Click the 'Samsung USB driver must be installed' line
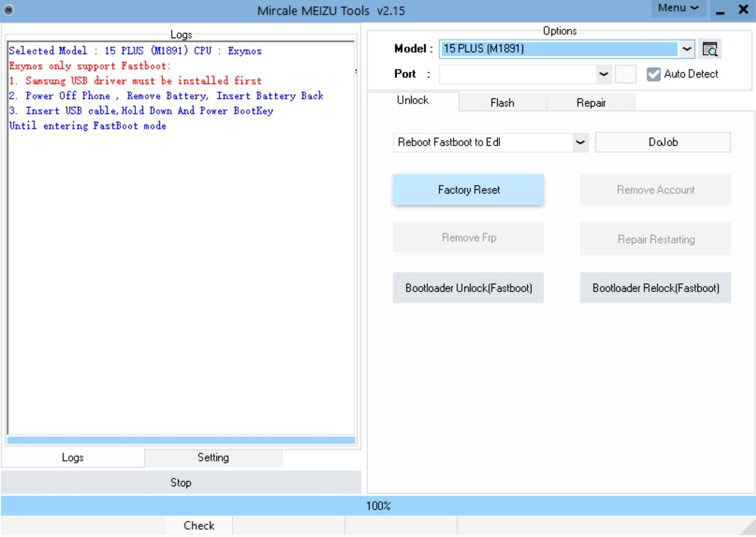 tap(135, 81)
